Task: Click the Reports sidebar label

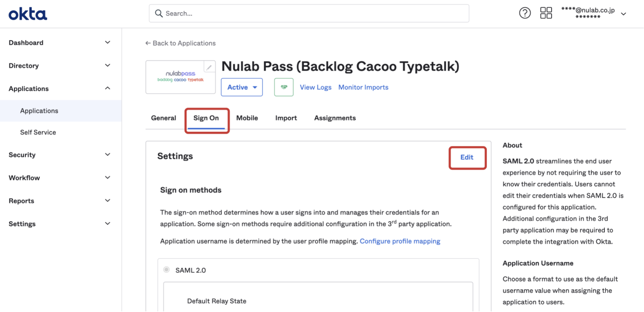Action: [21, 201]
